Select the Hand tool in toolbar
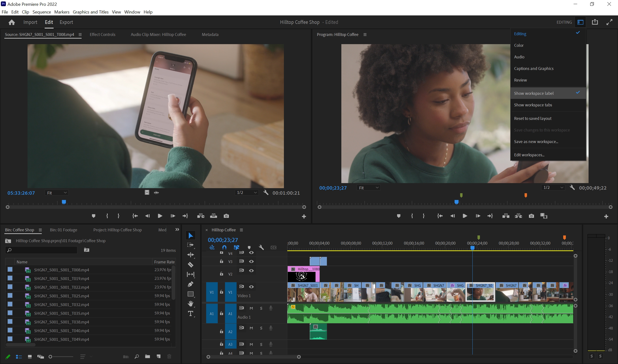Viewport: 618px width, 364px height. 191,303
